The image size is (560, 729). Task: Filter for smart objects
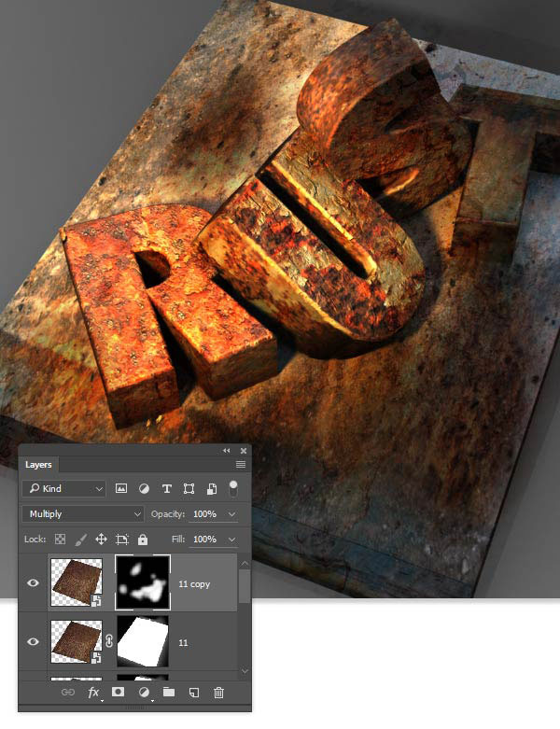click(212, 488)
